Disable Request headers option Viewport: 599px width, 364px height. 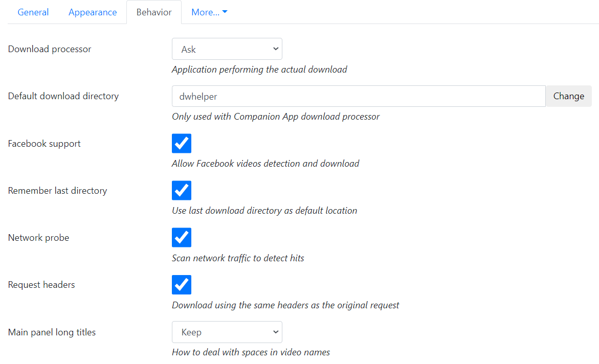click(181, 284)
